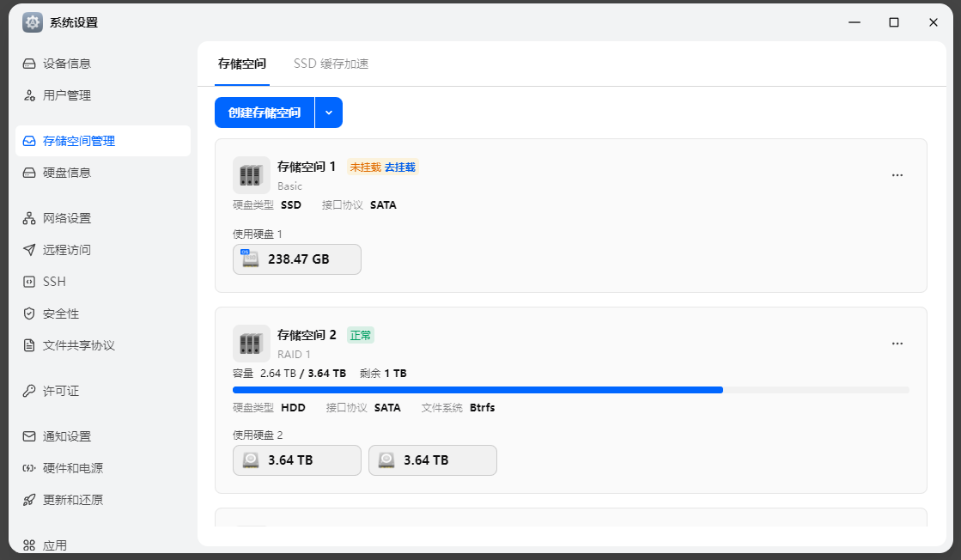Open the 通知设置 sidebar item

click(67, 436)
